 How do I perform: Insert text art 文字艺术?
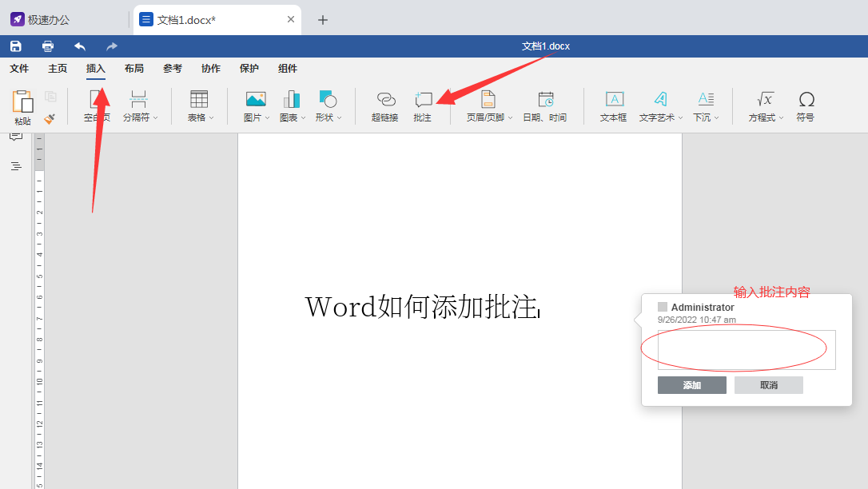point(660,106)
